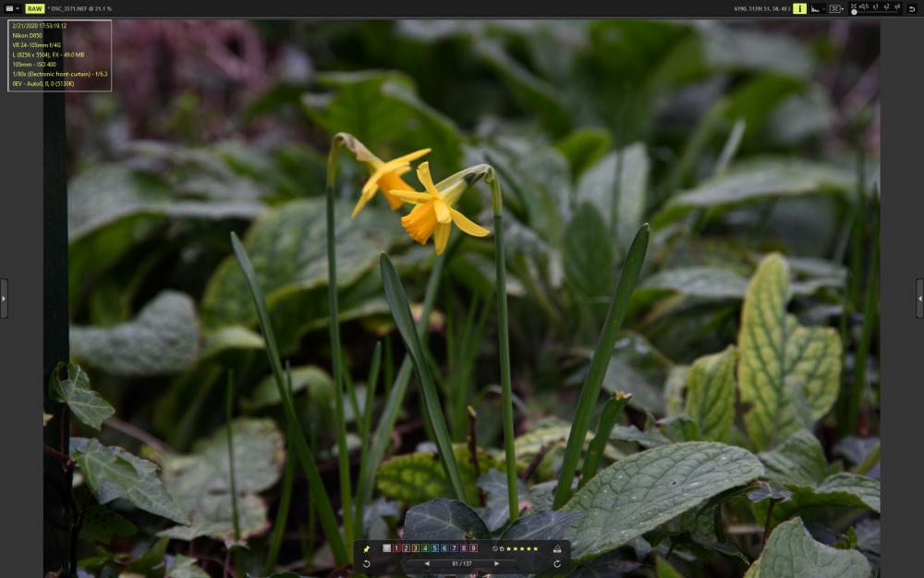Screen dimensions: 924x578
Task: Set rating to five stars
Action: [x=536, y=549]
